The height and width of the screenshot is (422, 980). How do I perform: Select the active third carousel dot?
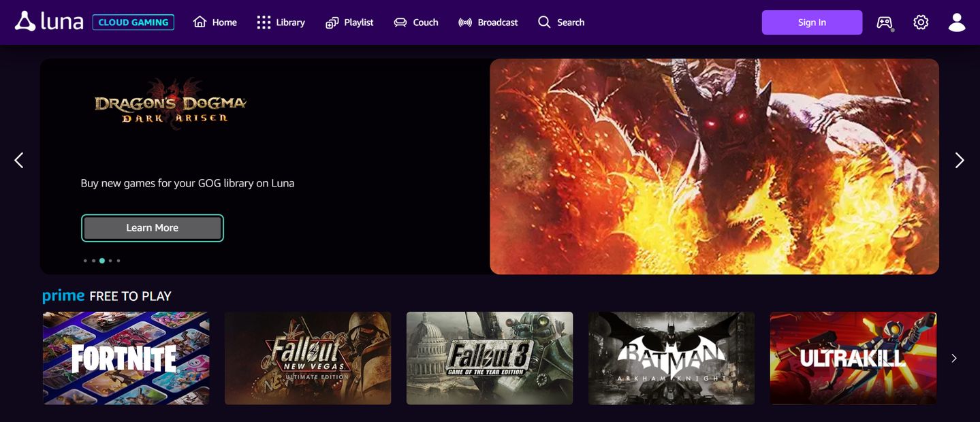[102, 261]
